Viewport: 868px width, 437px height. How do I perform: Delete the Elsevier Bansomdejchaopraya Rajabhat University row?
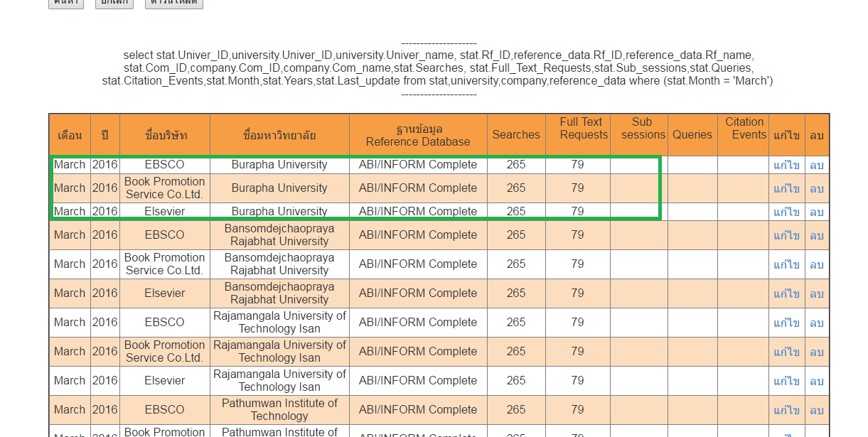(x=817, y=293)
